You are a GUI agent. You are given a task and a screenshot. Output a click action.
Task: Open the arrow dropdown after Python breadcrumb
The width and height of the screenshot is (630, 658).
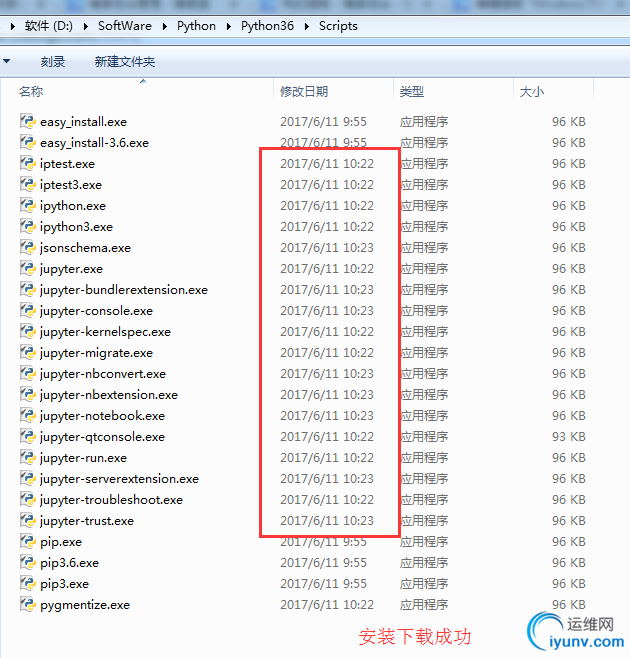pos(229,26)
